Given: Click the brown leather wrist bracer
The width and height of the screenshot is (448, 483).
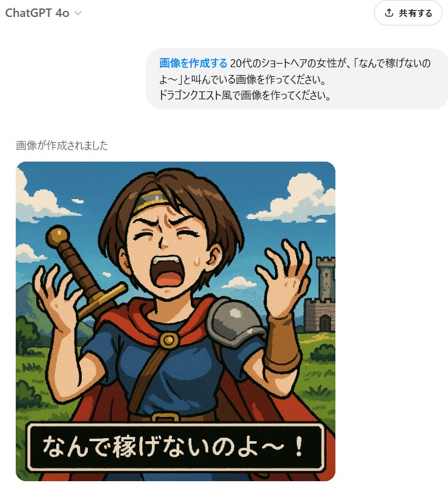Looking at the screenshot, I should click(x=282, y=343).
